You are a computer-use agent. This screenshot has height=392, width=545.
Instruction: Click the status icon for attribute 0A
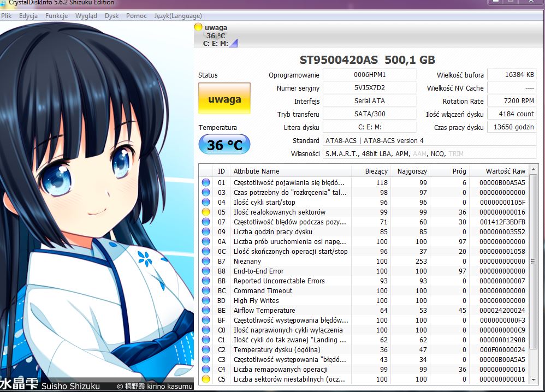[x=206, y=241]
